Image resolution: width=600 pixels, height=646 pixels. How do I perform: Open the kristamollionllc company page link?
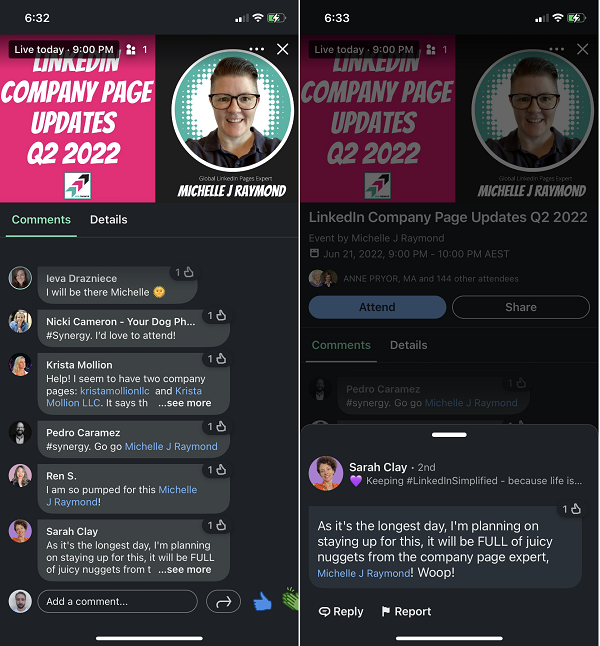click(x=115, y=391)
